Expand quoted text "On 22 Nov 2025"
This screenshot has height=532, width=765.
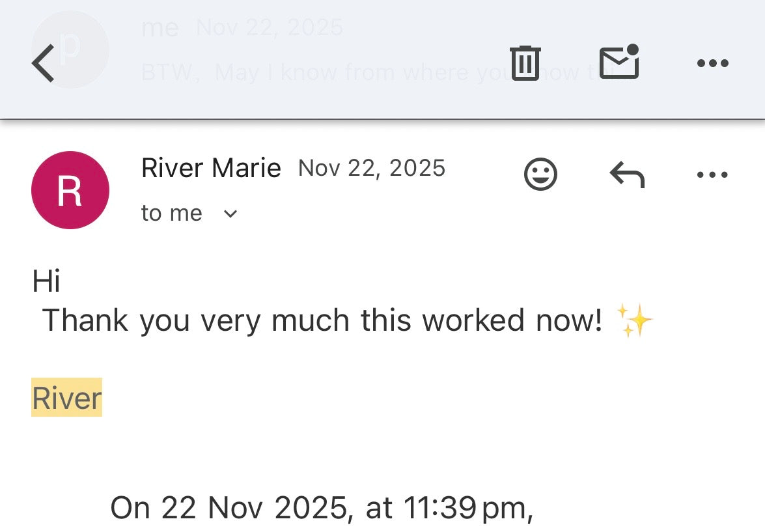322,507
